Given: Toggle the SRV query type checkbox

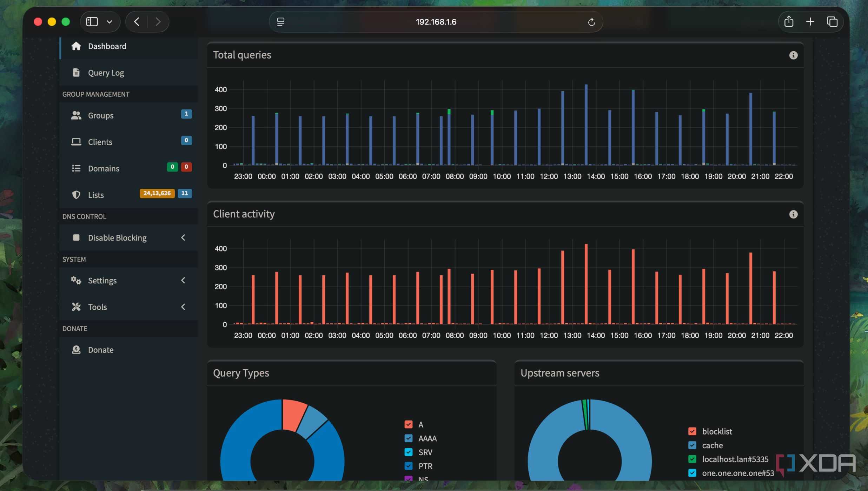Looking at the screenshot, I should click(408, 452).
